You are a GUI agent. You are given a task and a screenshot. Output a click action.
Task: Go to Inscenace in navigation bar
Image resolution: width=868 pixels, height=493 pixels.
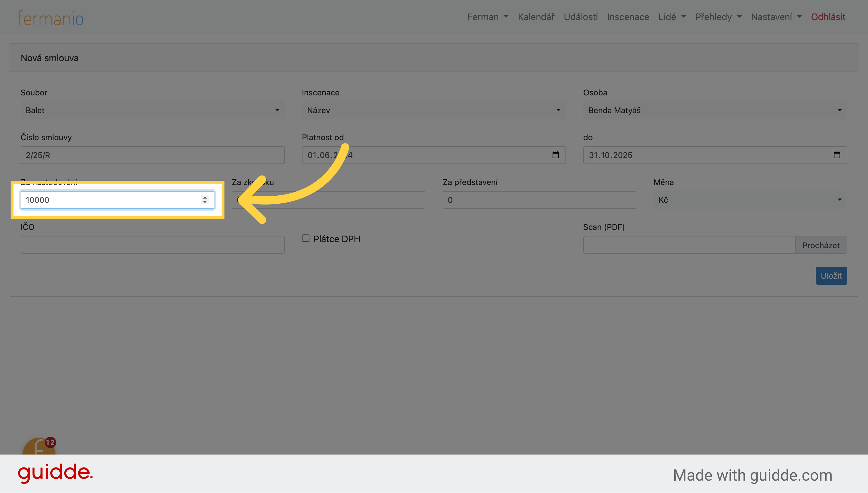click(628, 17)
